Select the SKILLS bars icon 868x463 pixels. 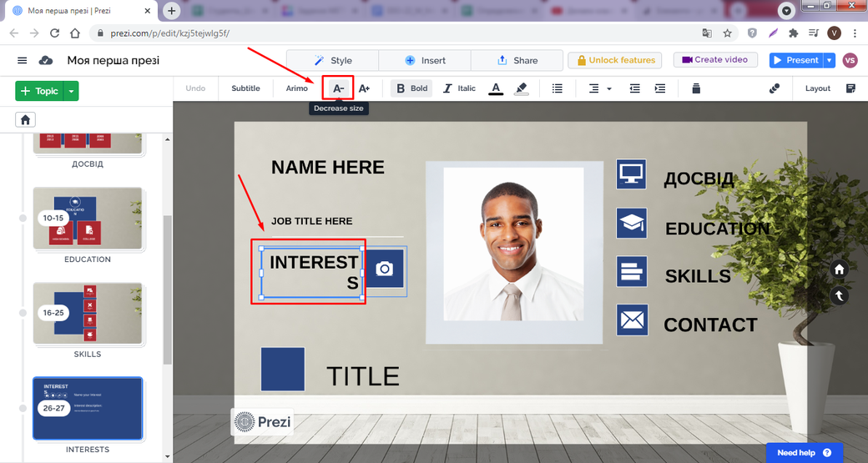pyautogui.click(x=632, y=271)
